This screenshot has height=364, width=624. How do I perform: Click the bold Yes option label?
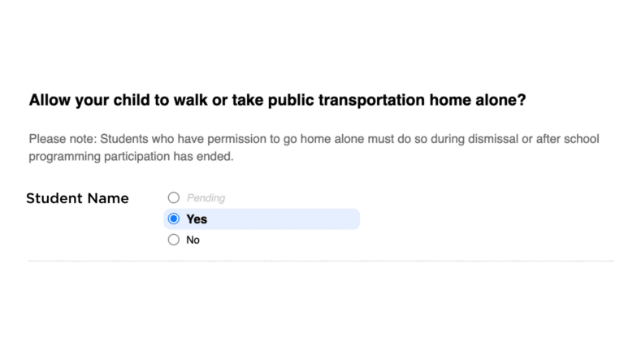pos(197,219)
